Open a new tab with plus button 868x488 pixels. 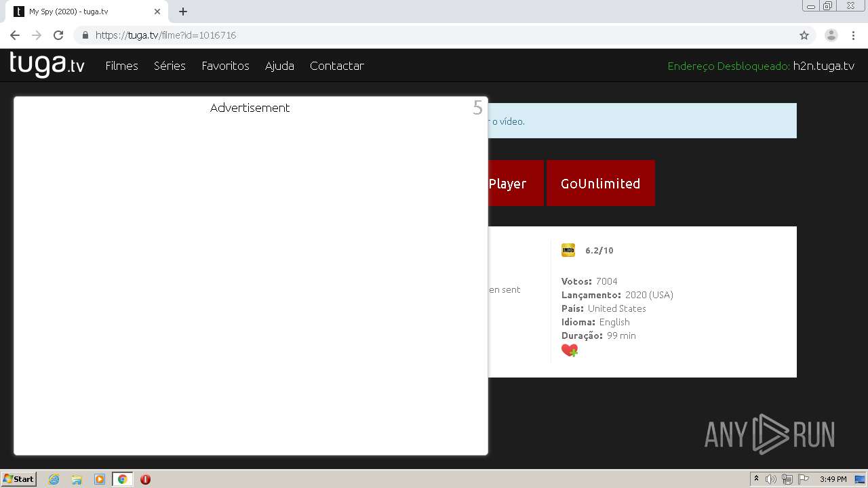(x=183, y=12)
